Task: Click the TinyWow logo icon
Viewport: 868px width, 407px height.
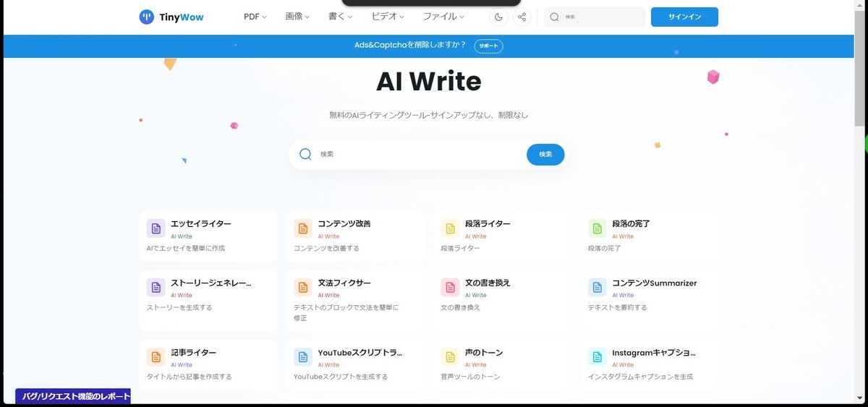Action: 147,17
